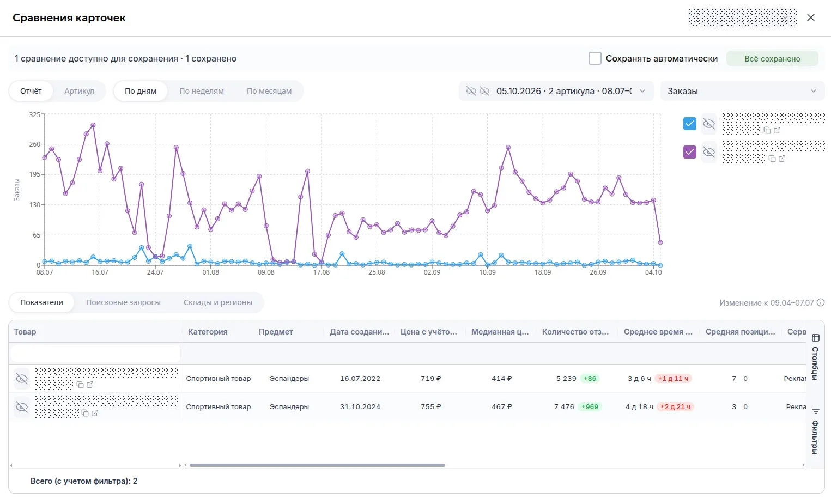831x504 pixels.
Task: Copy article code in 31.10.2024 row
Action: click(x=85, y=413)
